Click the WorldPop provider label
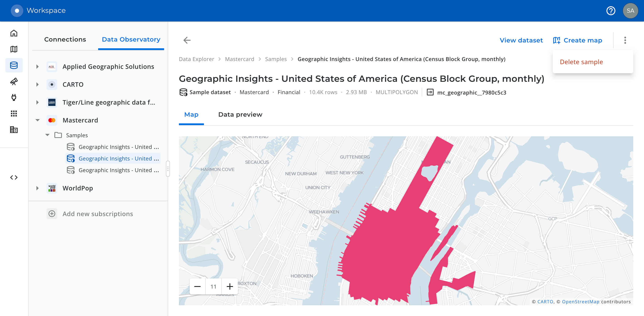This screenshot has height=316, width=644. (x=78, y=188)
